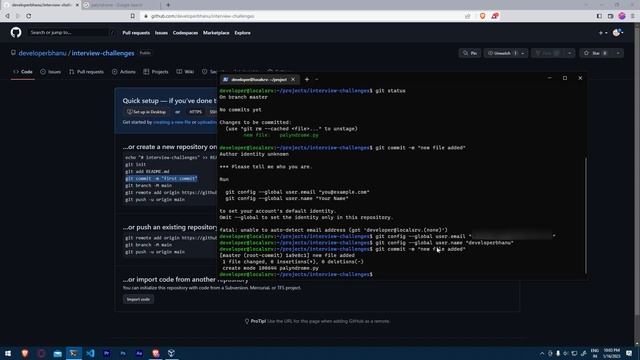Viewport: 640px width, 360px height.
Task: Click the interview-challenges repository link
Action: click(103, 53)
